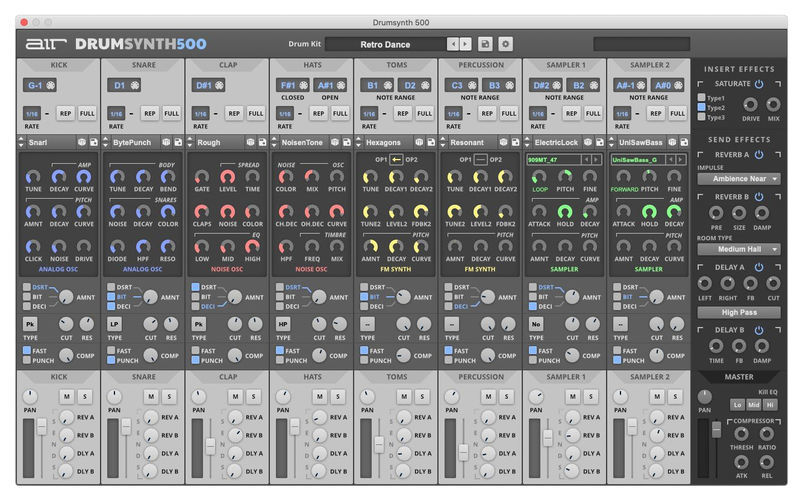Open Sampler 1 filter type No selector
The width and height of the screenshot is (800, 501).
pyautogui.click(x=536, y=324)
